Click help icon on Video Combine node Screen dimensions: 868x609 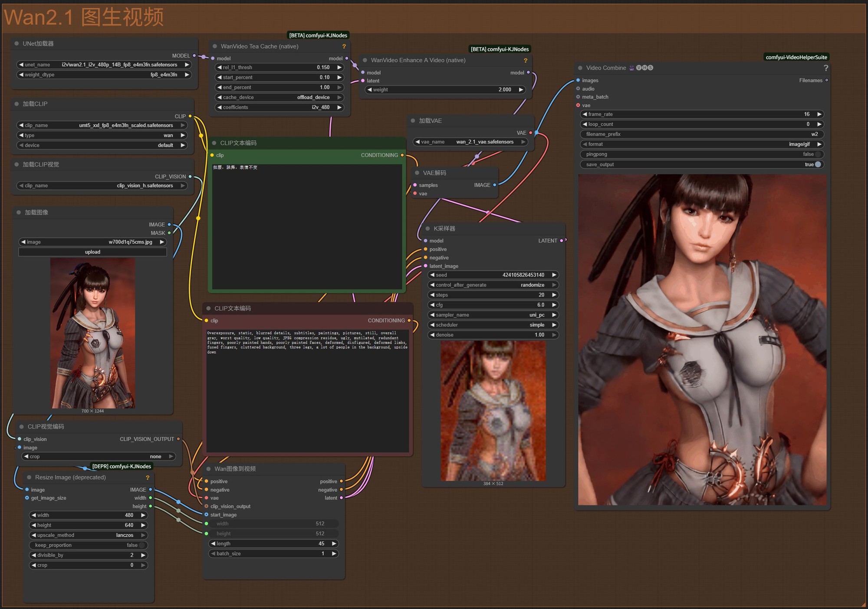tap(825, 68)
